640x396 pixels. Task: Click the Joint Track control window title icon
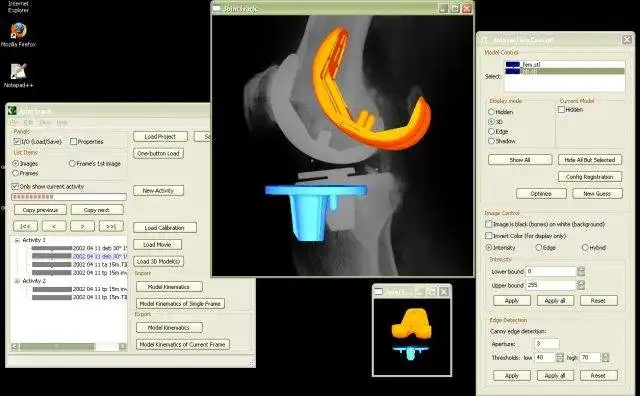coord(12,111)
